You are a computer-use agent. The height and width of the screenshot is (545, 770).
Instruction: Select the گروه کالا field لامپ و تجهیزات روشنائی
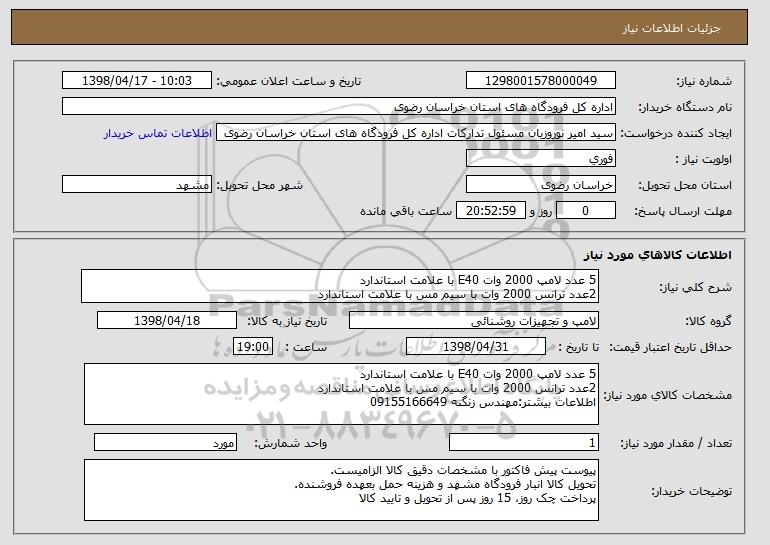pyautogui.click(x=474, y=321)
